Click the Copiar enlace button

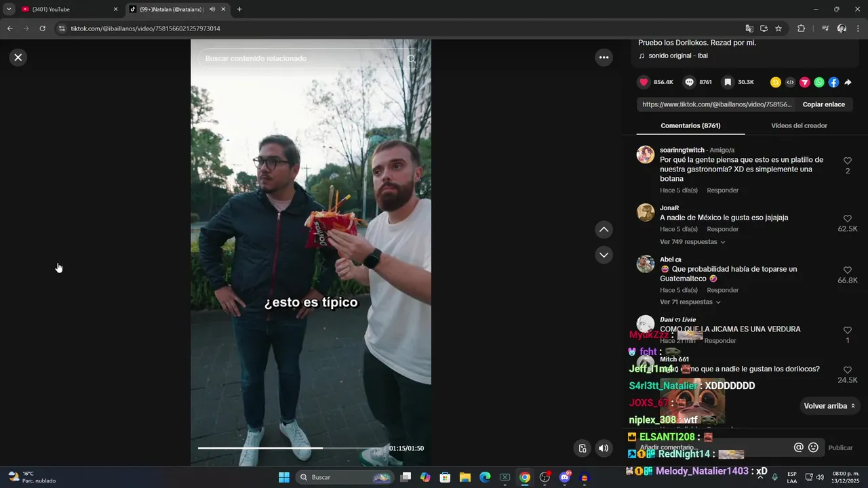824,104
